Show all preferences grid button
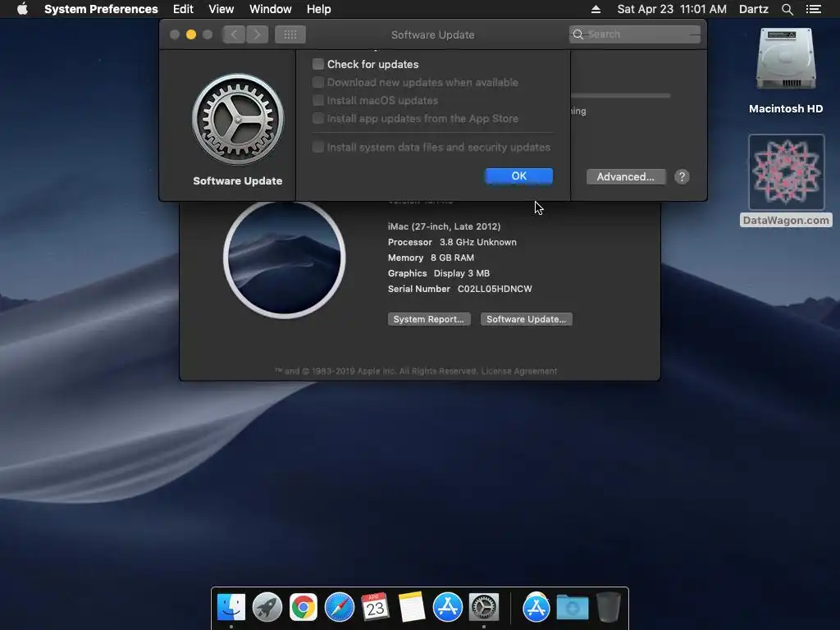 coord(290,34)
